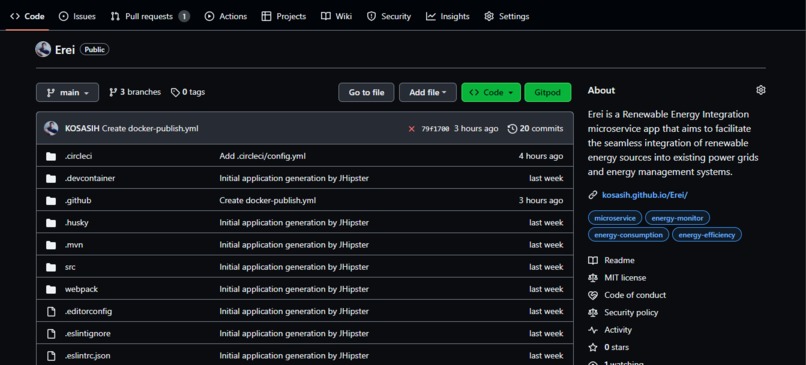Screen dimensions: 806x365
Task: Click the KOSASIH commit author avatar
Action: [x=51, y=128]
